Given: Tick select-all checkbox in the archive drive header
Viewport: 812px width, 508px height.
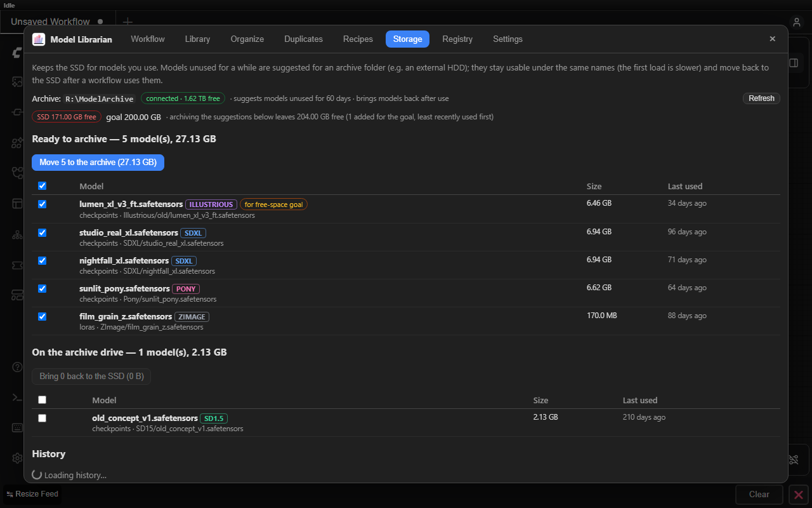Looking at the screenshot, I should [x=43, y=400].
